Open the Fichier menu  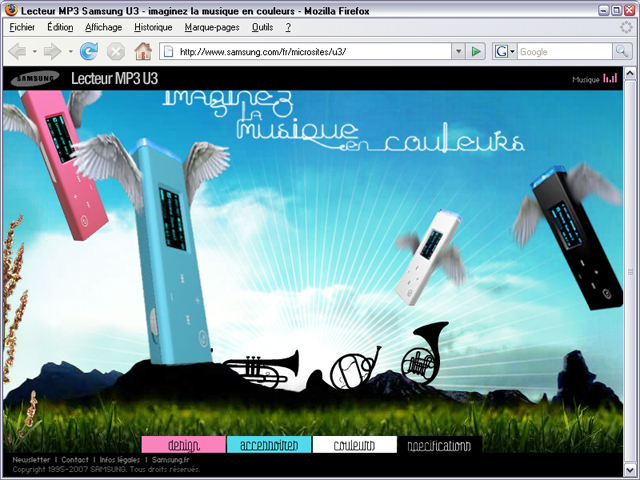pos(22,27)
